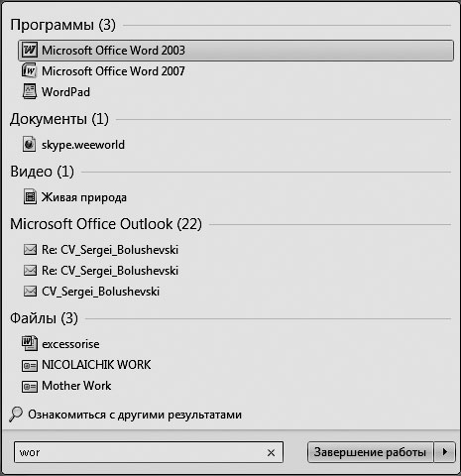Expand the shutdown options arrow

coord(445,452)
